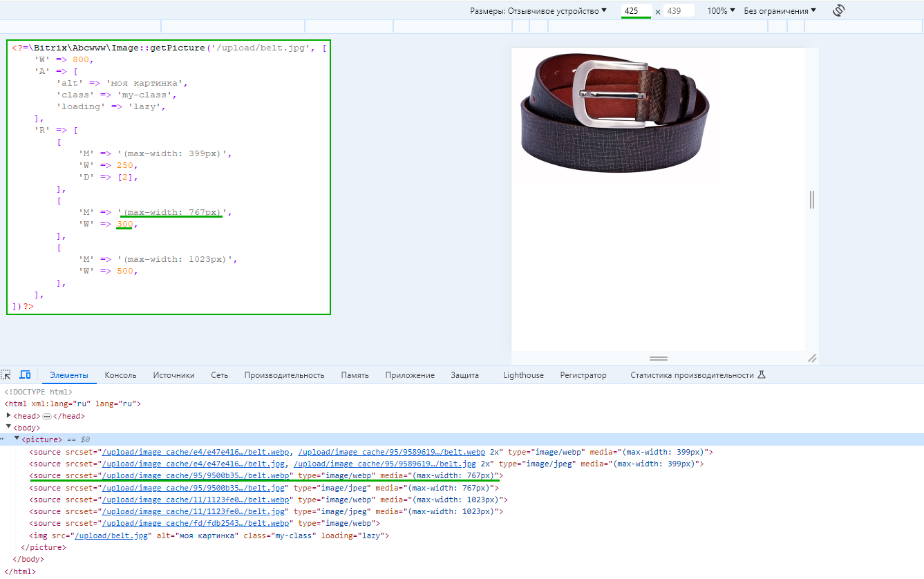Open the Размеры: Отзывчивое устройство dropdown
Screen dimensions: 924x579
538,11
